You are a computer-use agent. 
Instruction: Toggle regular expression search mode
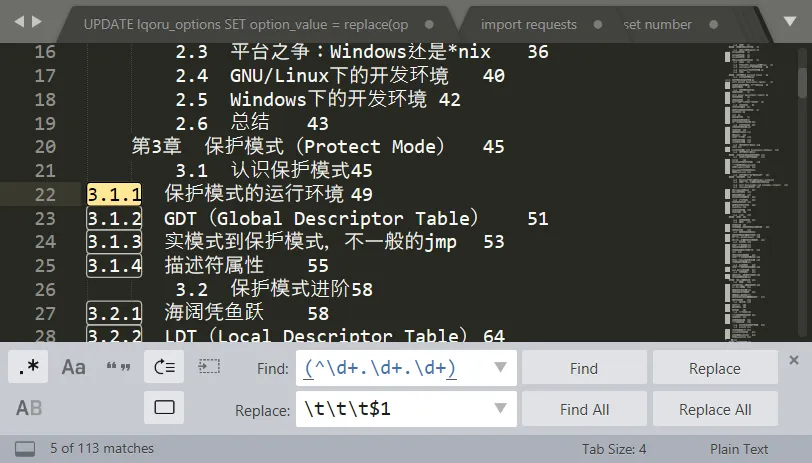28,367
